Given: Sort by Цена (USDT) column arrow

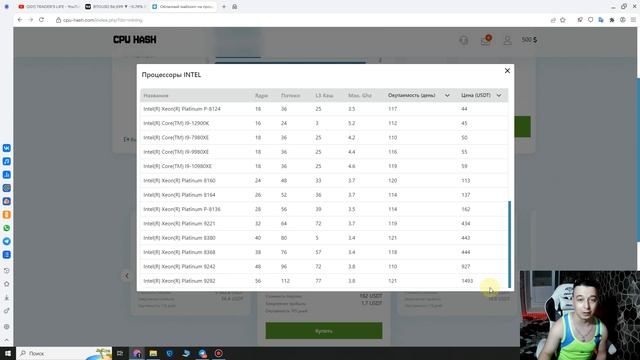Looking at the screenshot, I should click(499, 96).
